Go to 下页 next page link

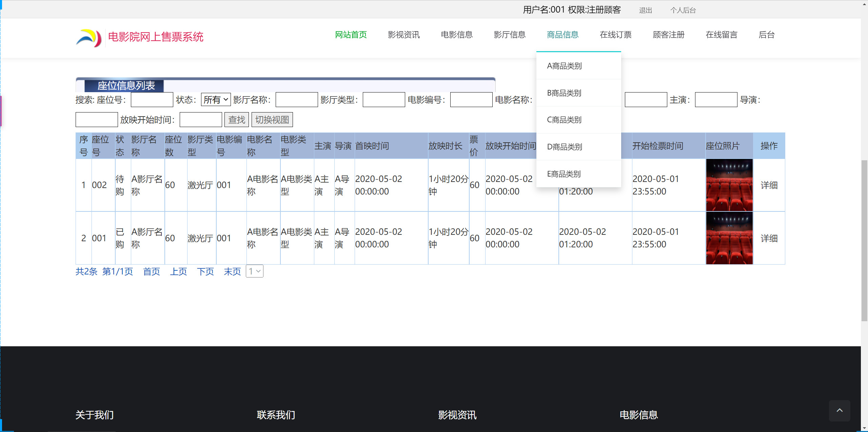pos(205,271)
